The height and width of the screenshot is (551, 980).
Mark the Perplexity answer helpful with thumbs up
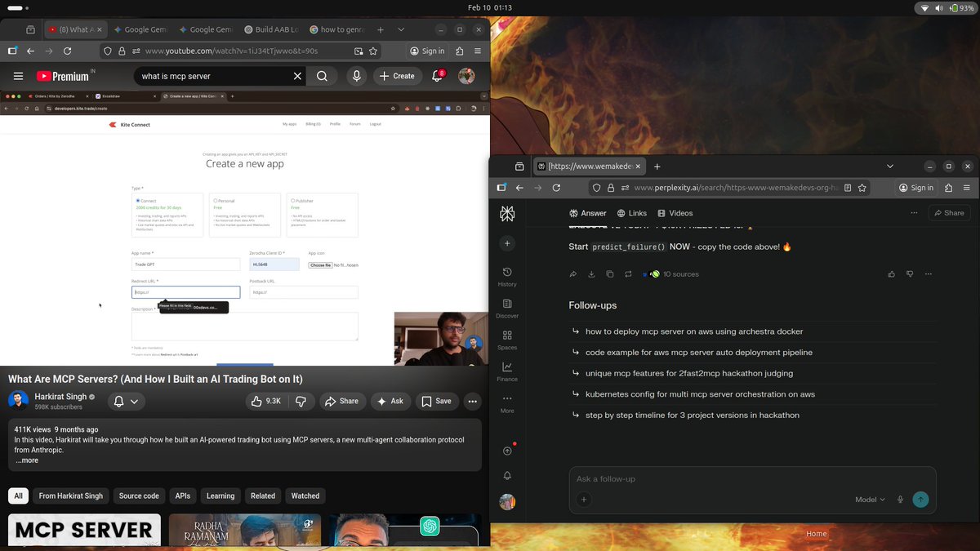coord(891,274)
